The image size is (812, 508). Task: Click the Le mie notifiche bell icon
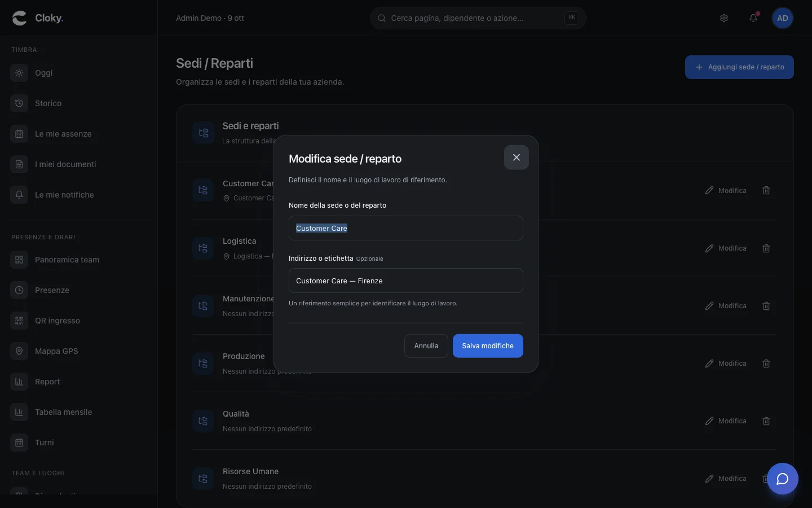click(19, 195)
